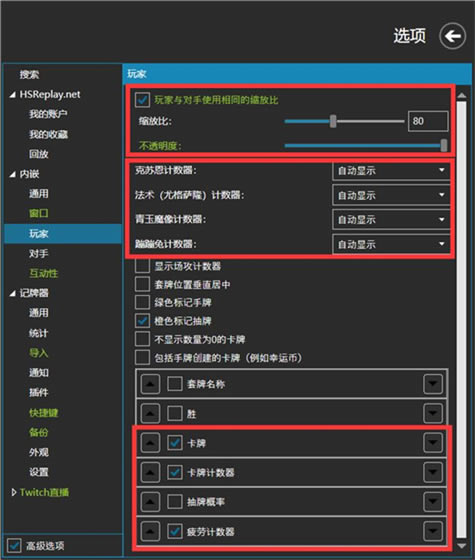The image size is (475, 560).
Task: Move 疲劳计数器 row up with its arrow
Action: click(x=150, y=531)
